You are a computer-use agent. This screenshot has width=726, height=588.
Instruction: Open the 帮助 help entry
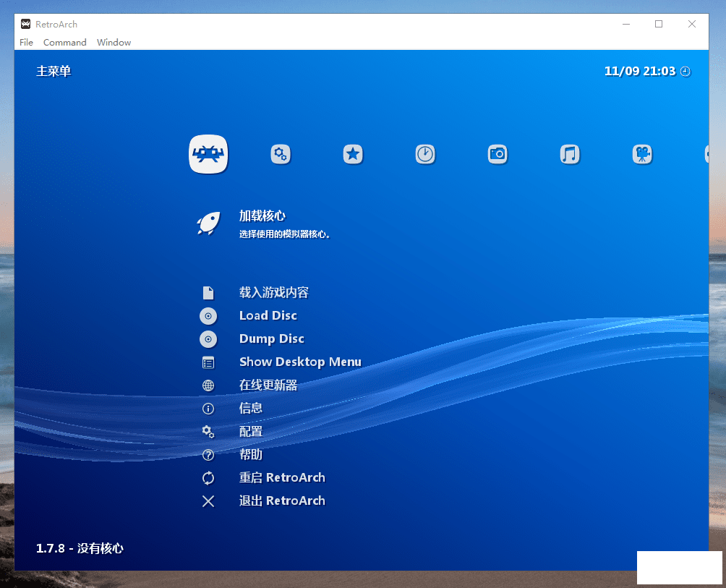(x=251, y=455)
